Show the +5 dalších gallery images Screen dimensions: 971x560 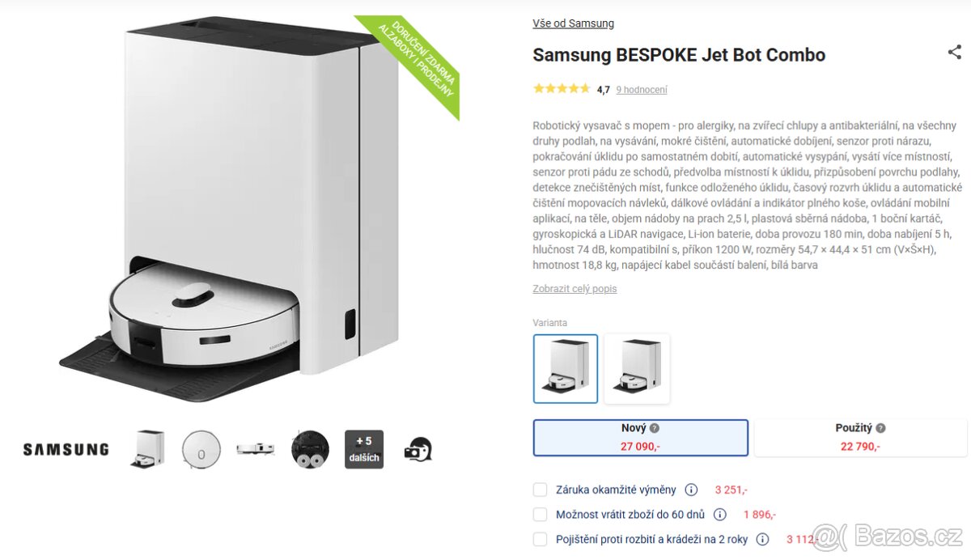point(363,449)
